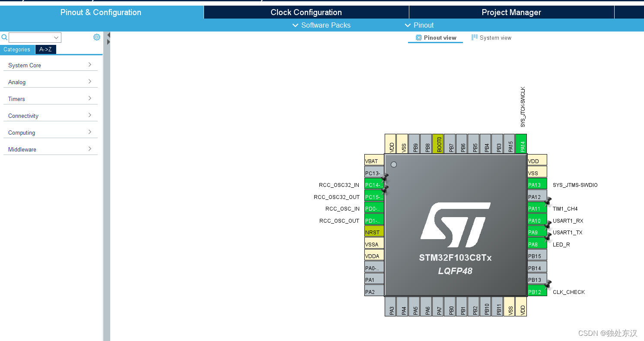The height and width of the screenshot is (341, 644).
Task: Click the search magnifier icon
Action: pyautogui.click(x=4, y=37)
